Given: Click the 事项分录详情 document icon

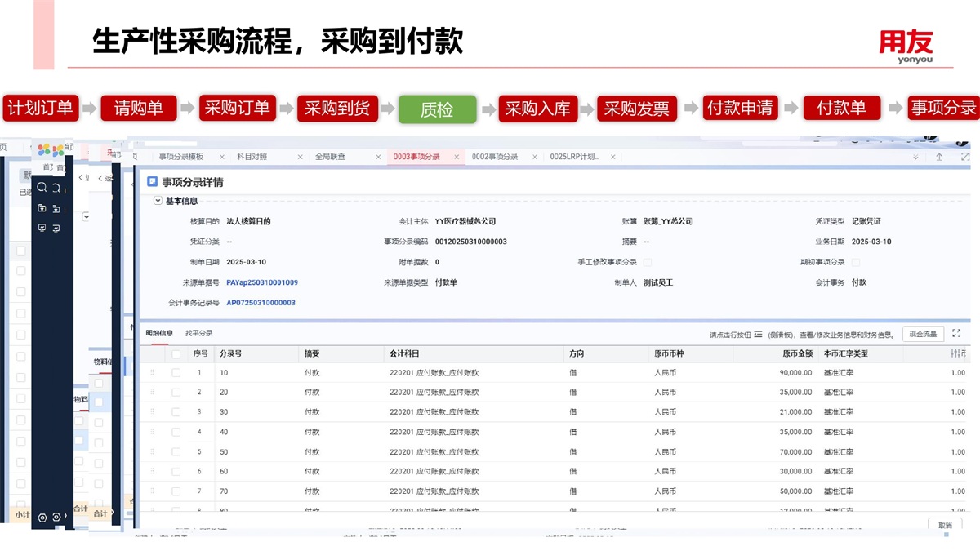Looking at the screenshot, I should tap(152, 182).
